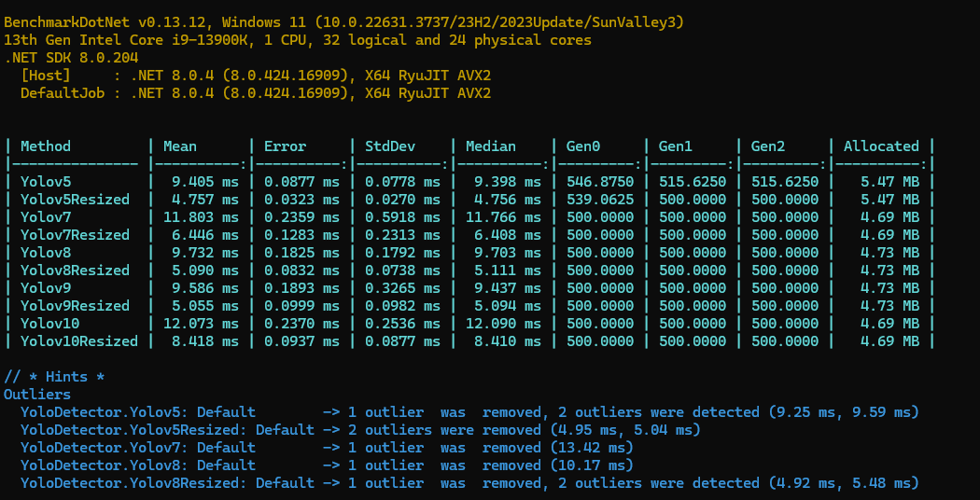
Task: Click the 11.766 ms median value
Action: (504, 216)
